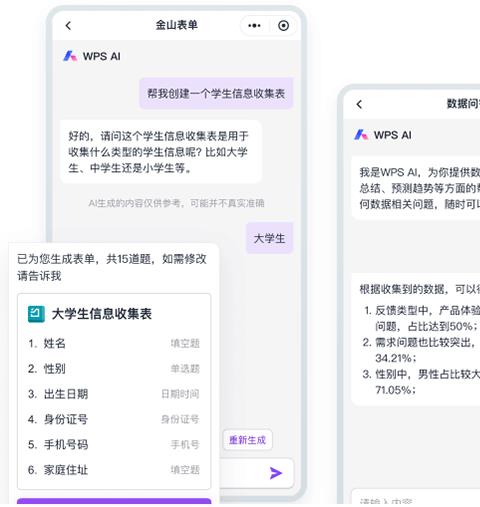The width and height of the screenshot is (480, 507).
Task: Tap the circular close target icon
Action: pyautogui.click(x=283, y=26)
